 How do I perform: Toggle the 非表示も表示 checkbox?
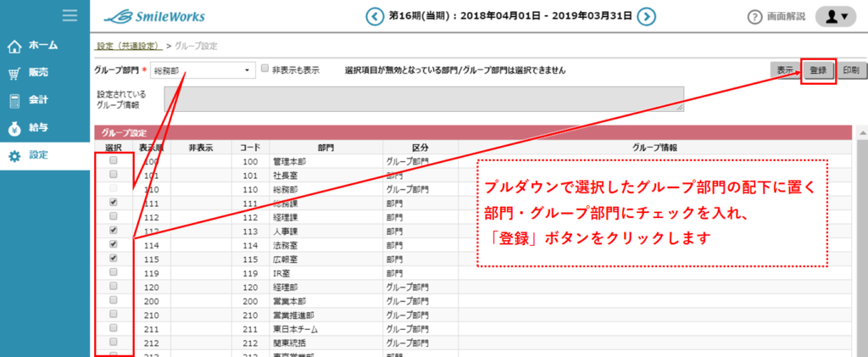tap(264, 69)
